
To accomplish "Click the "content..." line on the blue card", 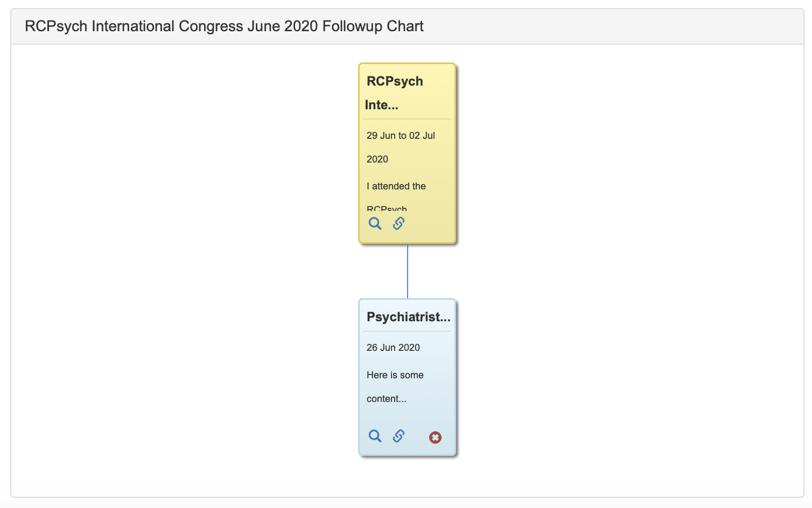I will pyautogui.click(x=387, y=399).
